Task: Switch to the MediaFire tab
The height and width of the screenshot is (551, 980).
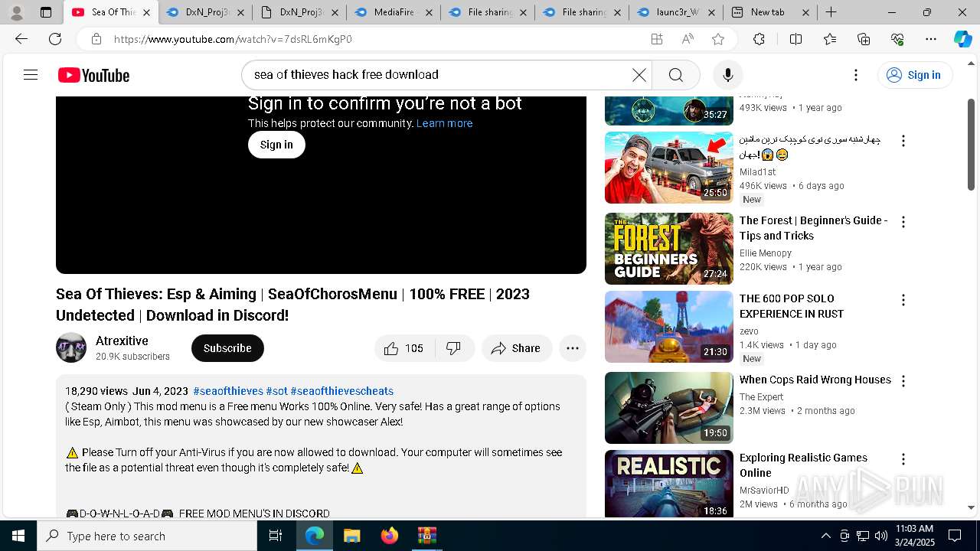Action: 394,12
